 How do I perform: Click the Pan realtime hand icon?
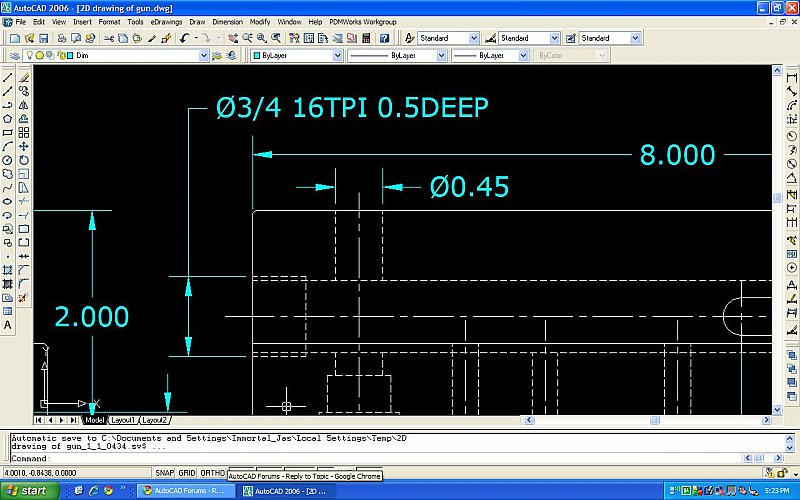click(x=233, y=38)
